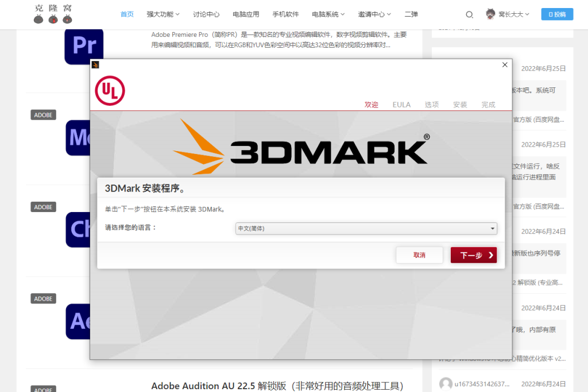Click 取消 to cancel installation
This screenshot has height=392, width=588.
pos(419,255)
